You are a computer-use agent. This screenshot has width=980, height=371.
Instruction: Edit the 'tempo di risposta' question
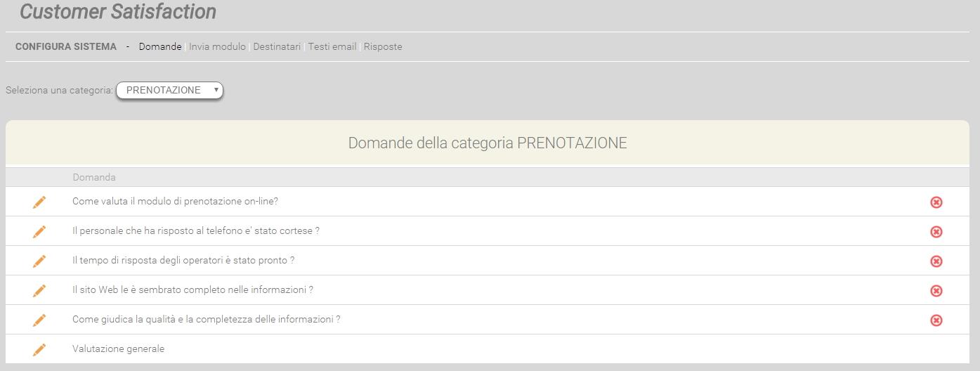click(x=39, y=261)
